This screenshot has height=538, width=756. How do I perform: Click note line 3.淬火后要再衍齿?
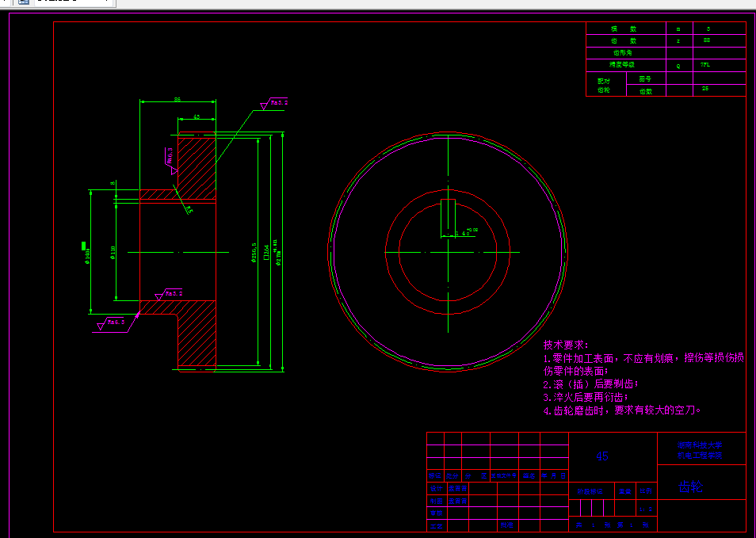click(586, 397)
